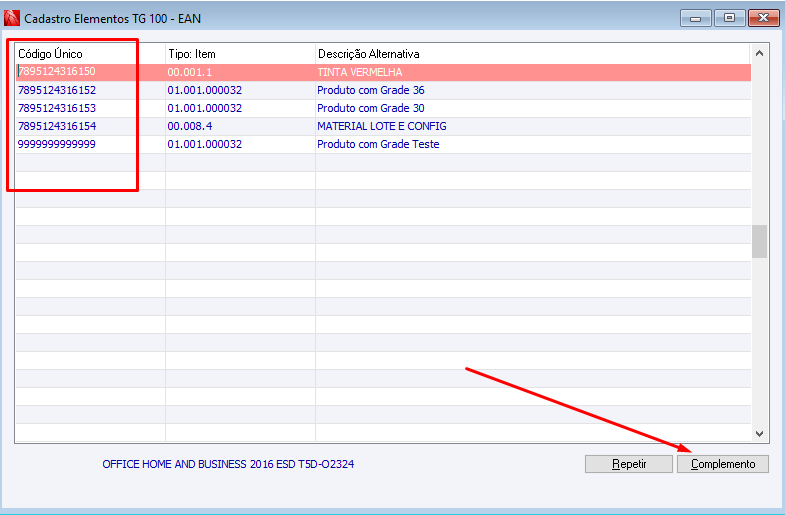785x515 pixels.
Task: Click the TINTA VERMELHA description
Action: point(359,72)
